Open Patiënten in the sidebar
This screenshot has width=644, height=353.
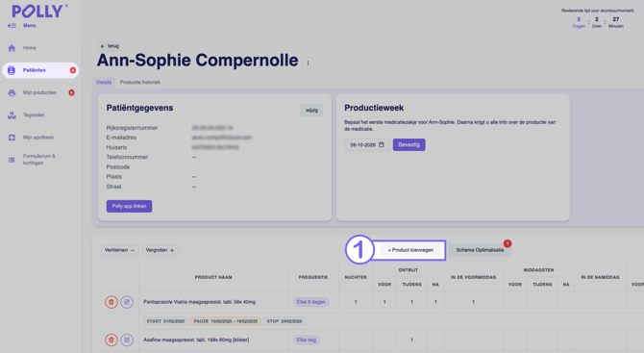(x=40, y=70)
